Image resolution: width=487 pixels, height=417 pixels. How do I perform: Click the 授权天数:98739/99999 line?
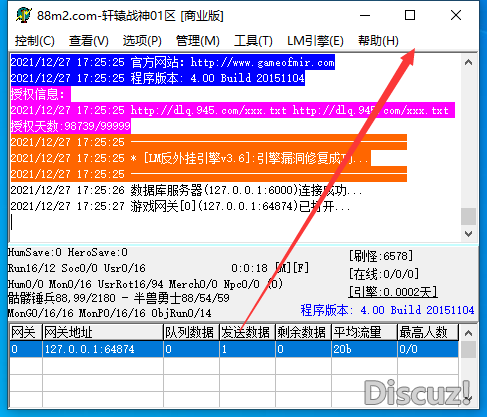[x=70, y=126]
